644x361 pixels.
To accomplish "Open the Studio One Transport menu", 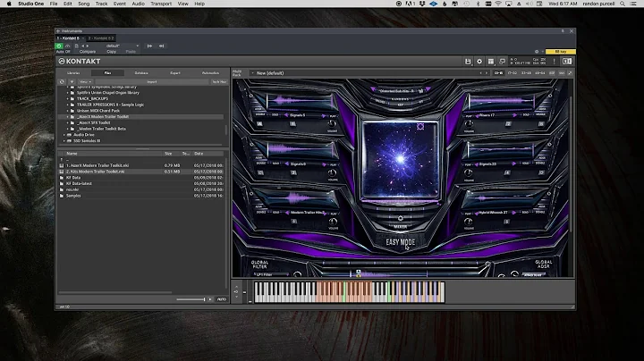I will [161, 4].
